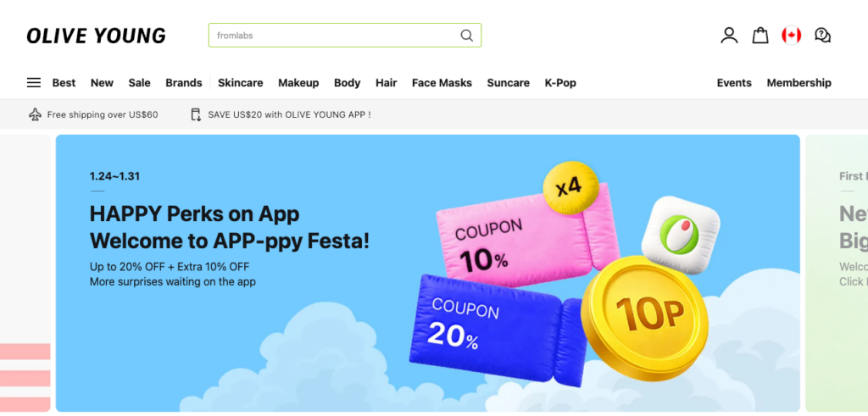Click the Canada flag country selector
Viewport: 868px width, 416px height.
coord(791,36)
